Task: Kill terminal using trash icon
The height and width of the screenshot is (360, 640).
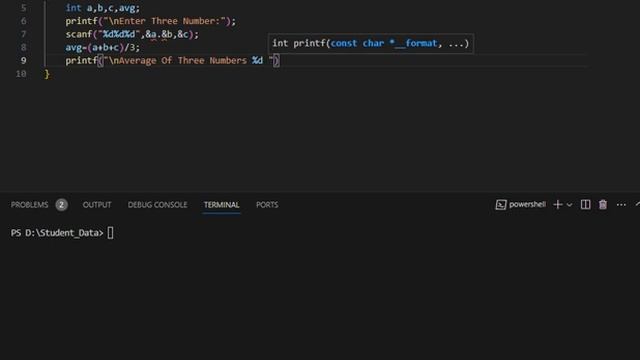Action: 603,204
